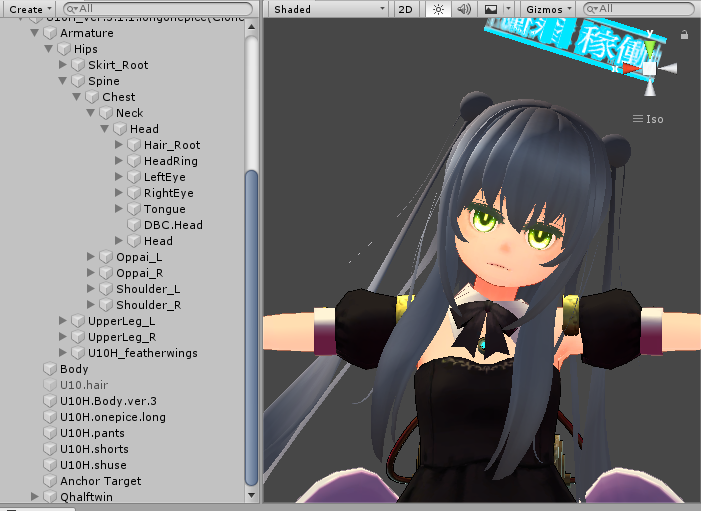Select U10H.pants object
This screenshot has height=511, width=701.
[x=92, y=433]
